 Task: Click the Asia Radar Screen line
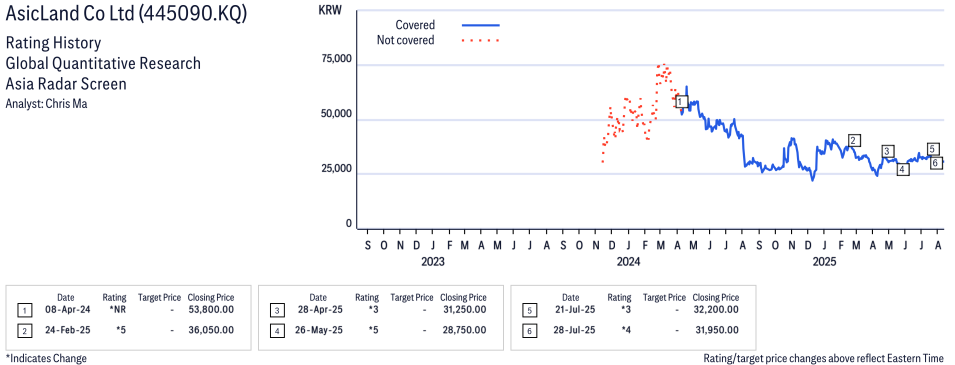click(x=66, y=83)
